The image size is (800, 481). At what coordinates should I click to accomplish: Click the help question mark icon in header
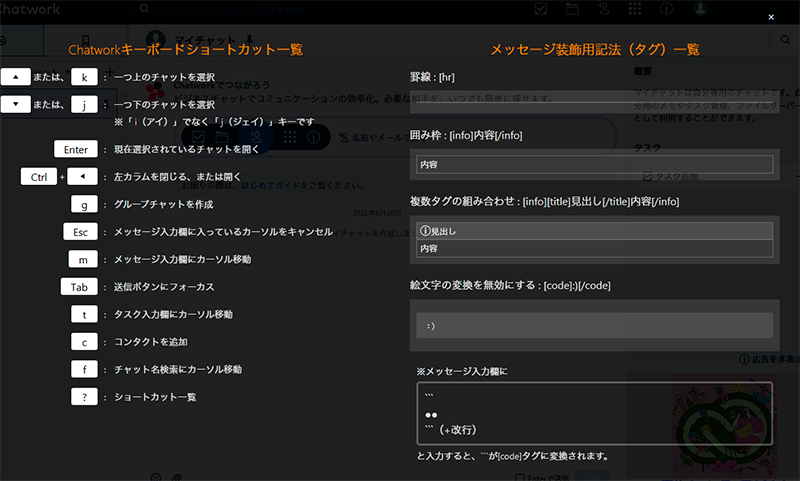pyautogui.click(x=667, y=9)
